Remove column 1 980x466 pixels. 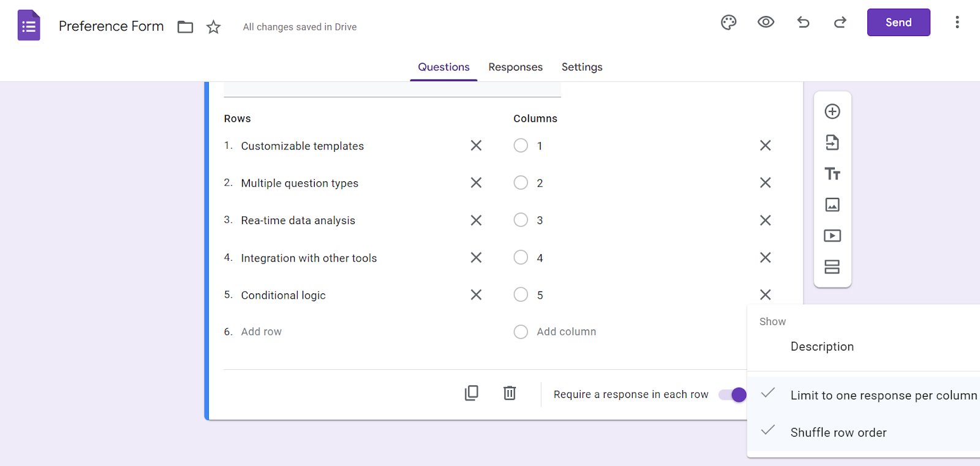click(x=765, y=146)
